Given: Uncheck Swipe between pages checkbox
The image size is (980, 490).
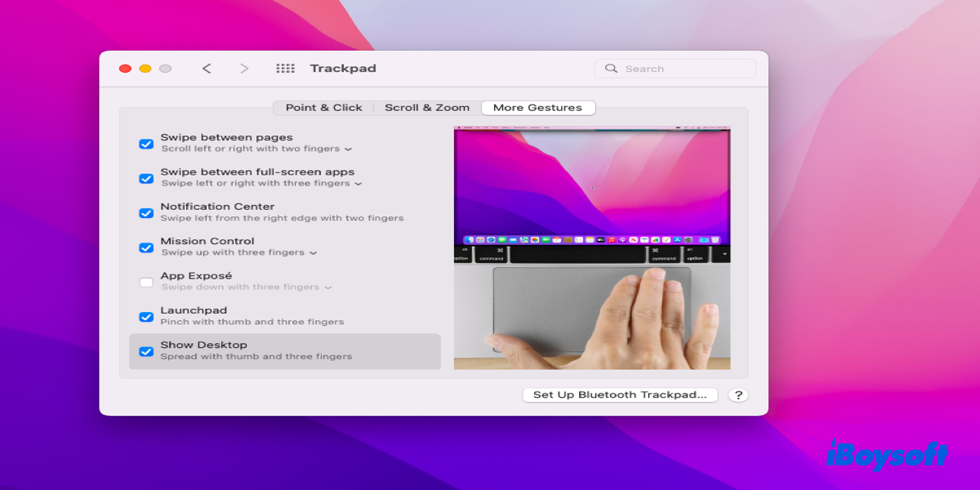Looking at the screenshot, I should pyautogui.click(x=146, y=144).
